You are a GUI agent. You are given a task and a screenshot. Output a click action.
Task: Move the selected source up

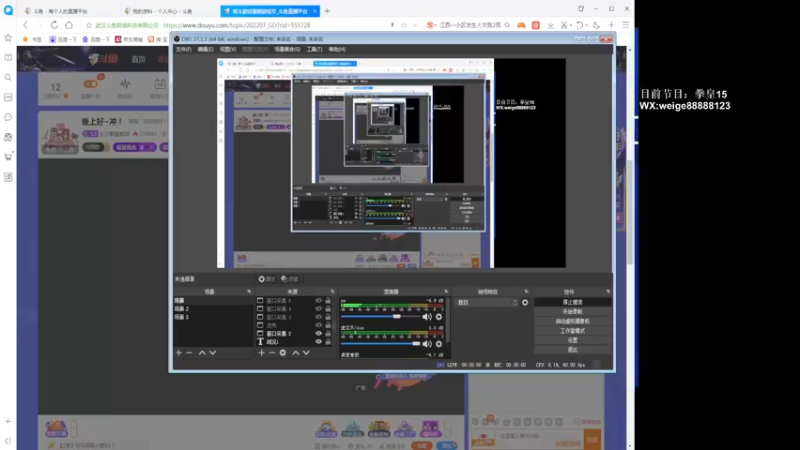(295, 353)
